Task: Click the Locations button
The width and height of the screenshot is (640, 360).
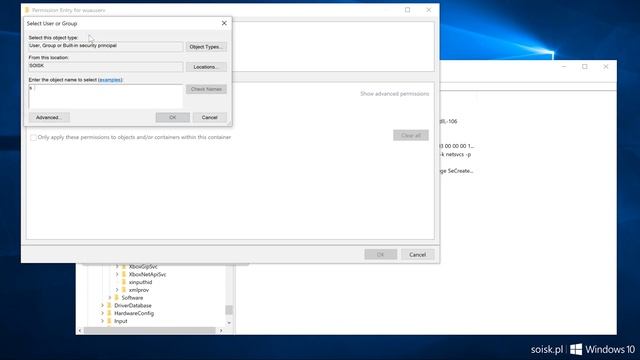Action: [x=206, y=67]
